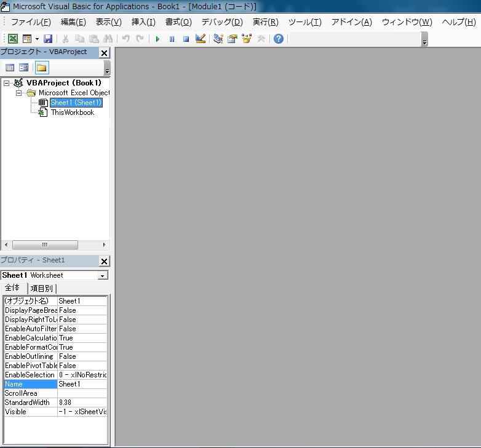The image size is (481, 448).
Task: Select the EnableAutoFilter property row
Action: coord(55,329)
